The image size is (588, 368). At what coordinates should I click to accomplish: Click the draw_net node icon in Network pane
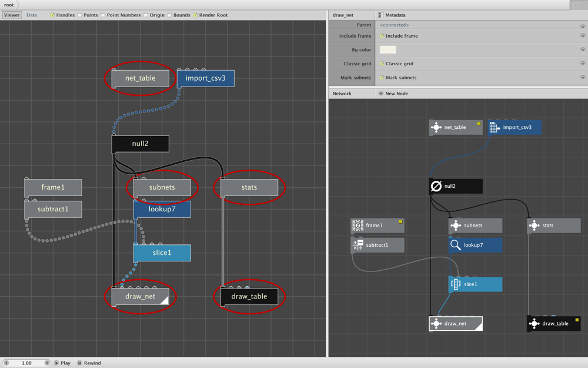click(436, 323)
